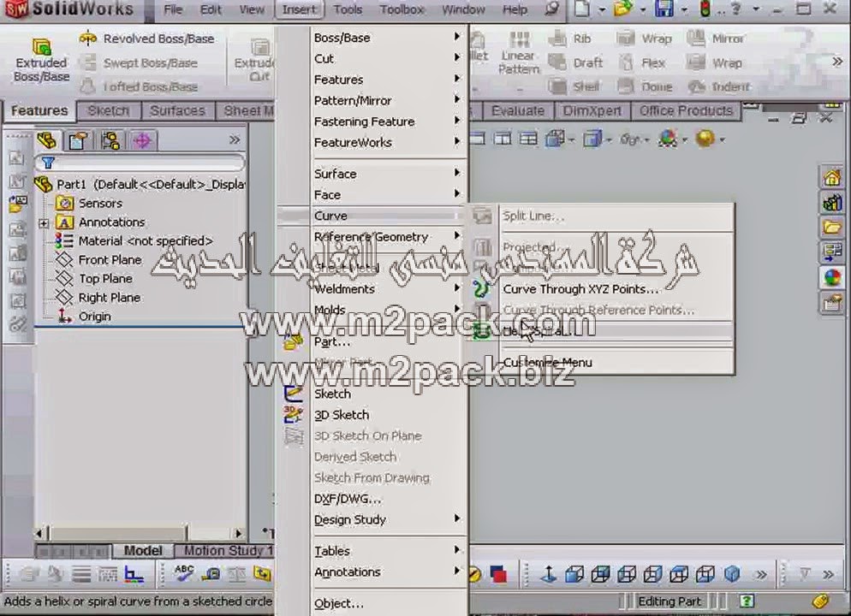This screenshot has width=851, height=616.
Task: Click the filter funnel icon
Action: coord(48,163)
